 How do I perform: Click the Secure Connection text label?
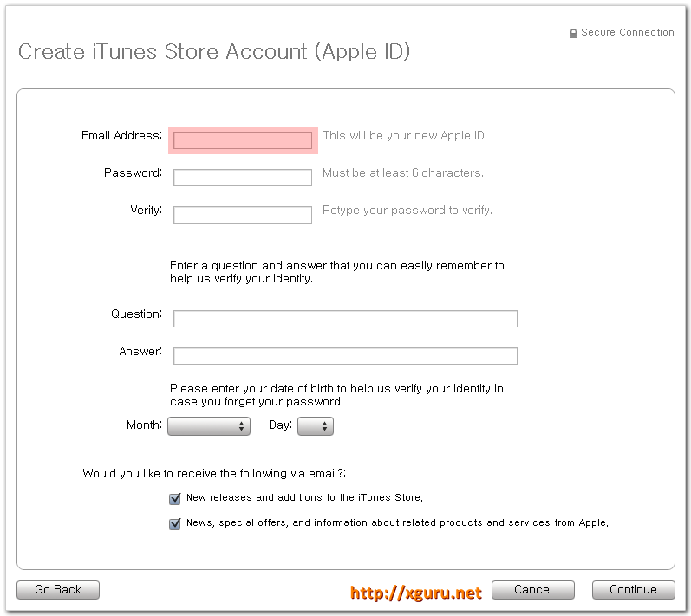(x=628, y=32)
